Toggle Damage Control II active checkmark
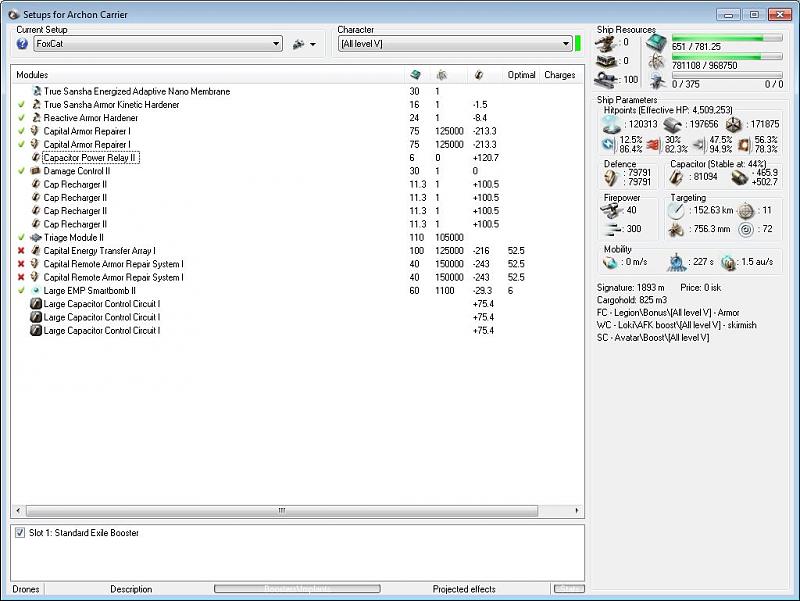The height and width of the screenshot is (601, 800). coord(21,171)
